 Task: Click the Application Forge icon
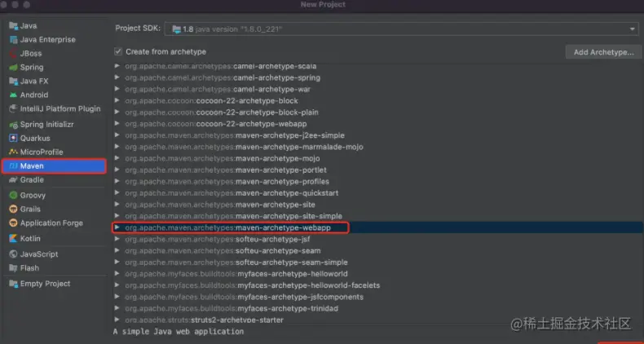point(13,223)
